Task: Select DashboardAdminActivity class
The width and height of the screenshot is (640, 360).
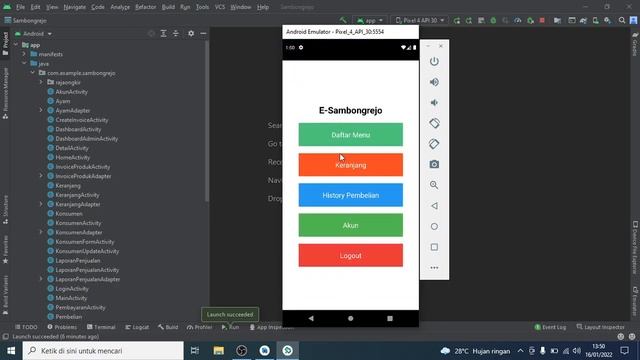Action: pyautogui.click(x=87, y=139)
